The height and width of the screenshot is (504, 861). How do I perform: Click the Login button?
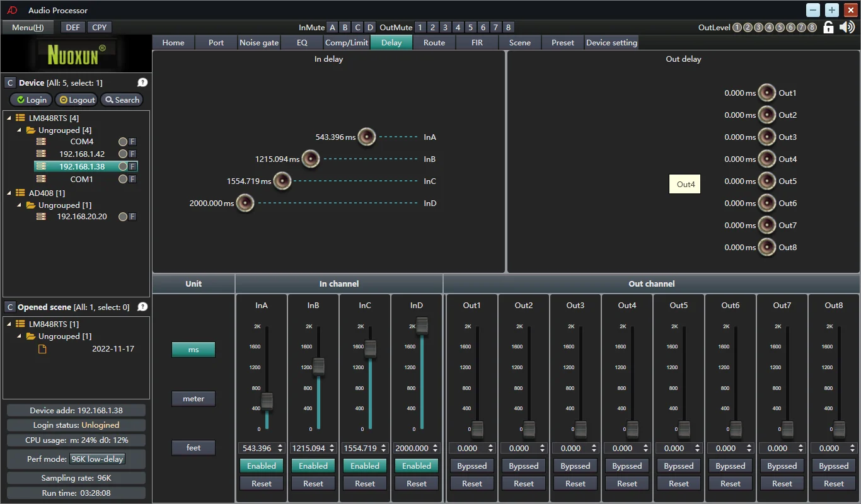point(31,100)
